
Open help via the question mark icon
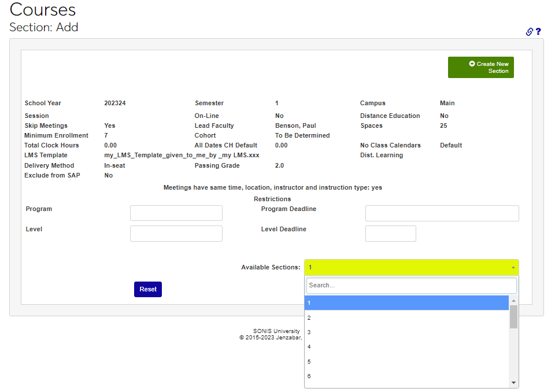coord(538,32)
